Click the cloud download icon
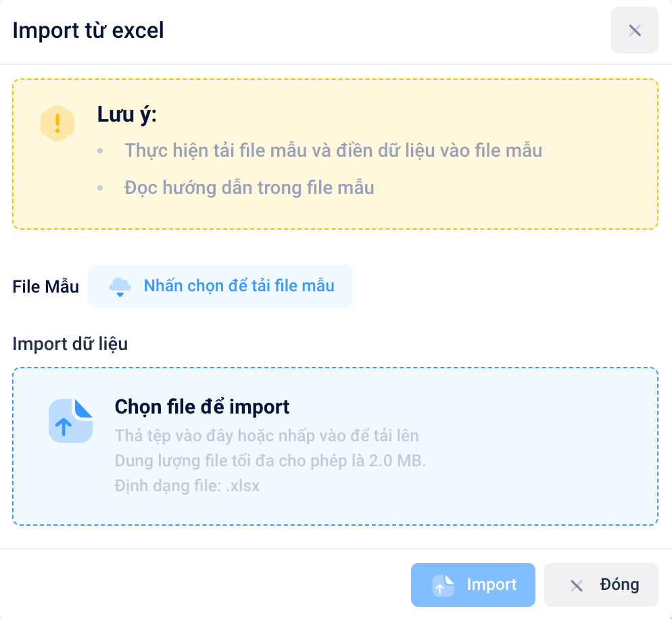The height and width of the screenshot is (619, 672). [120, 287]
